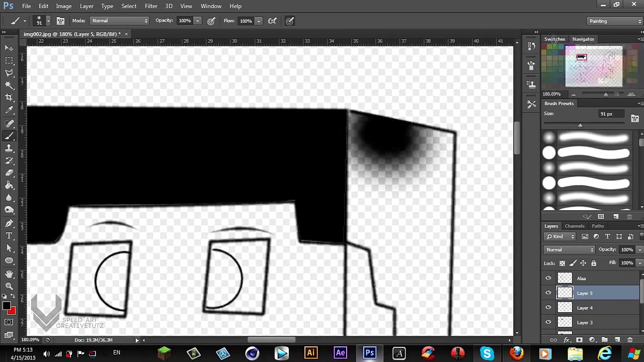Open layer Fill dropdown arrow

(x=639, y=263)
